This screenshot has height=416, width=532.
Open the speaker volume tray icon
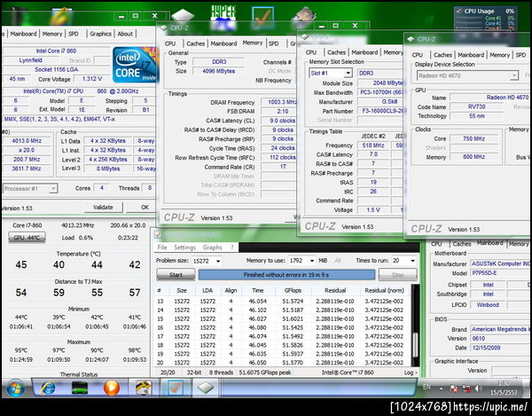click(479, 389)
